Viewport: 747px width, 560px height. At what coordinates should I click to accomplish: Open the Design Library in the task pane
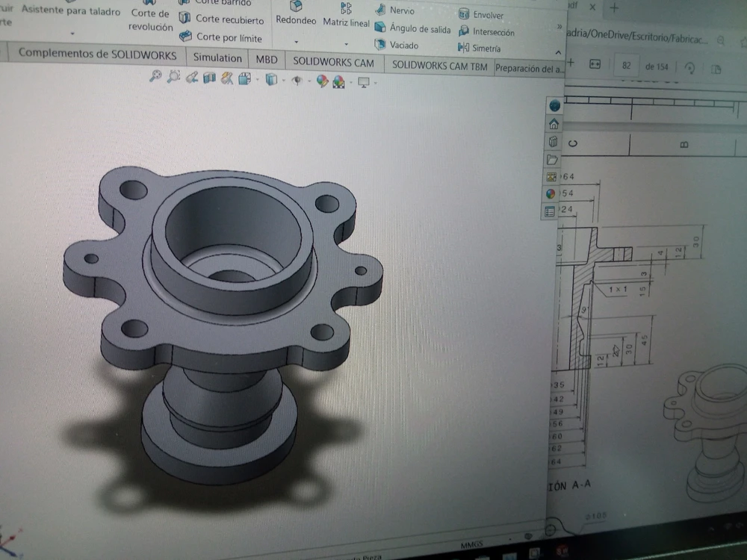553,142
